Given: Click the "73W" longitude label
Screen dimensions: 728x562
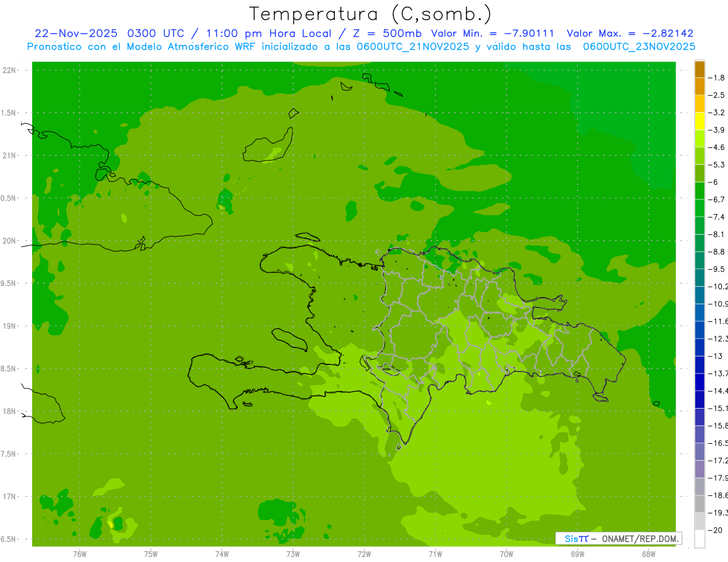Looking at the screenshot, I should (x=293, y=555).
